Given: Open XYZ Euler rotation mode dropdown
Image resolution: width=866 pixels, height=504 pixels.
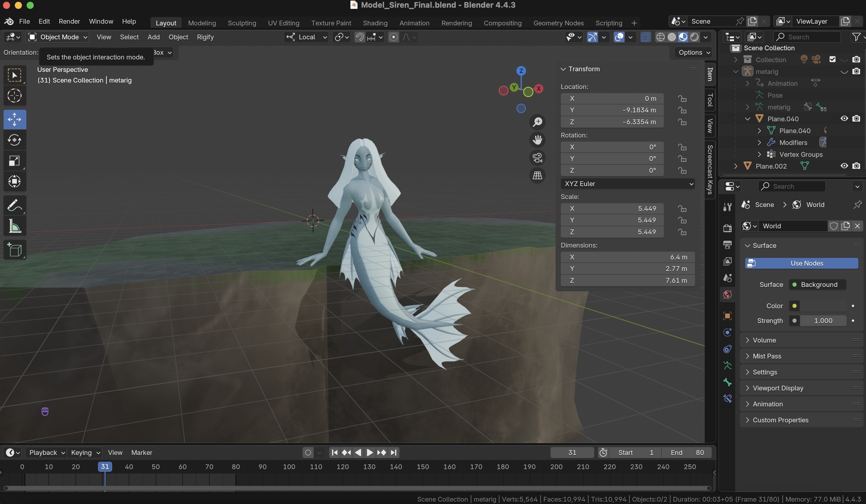Looking at the screenshot, I should 627,184.
